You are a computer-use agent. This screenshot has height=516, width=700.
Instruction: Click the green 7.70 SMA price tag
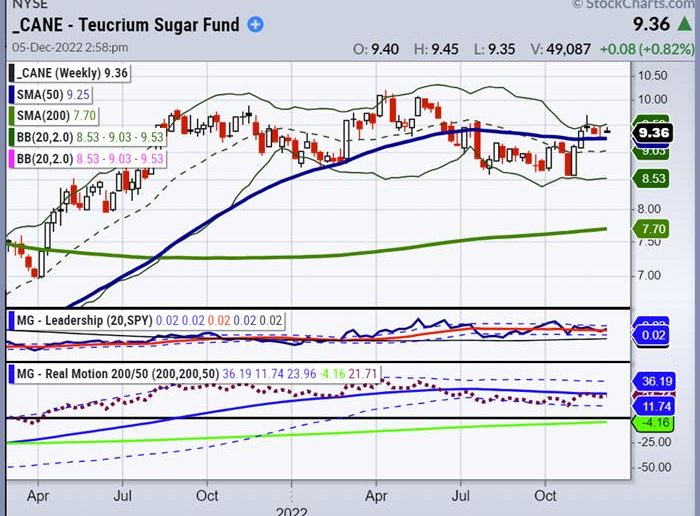[651, 229]
